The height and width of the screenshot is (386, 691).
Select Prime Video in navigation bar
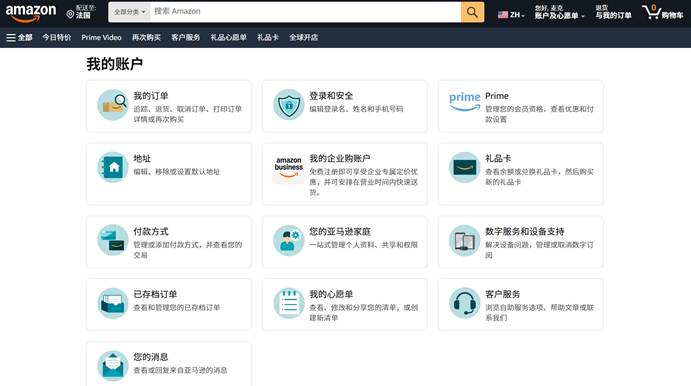[101, 37]
